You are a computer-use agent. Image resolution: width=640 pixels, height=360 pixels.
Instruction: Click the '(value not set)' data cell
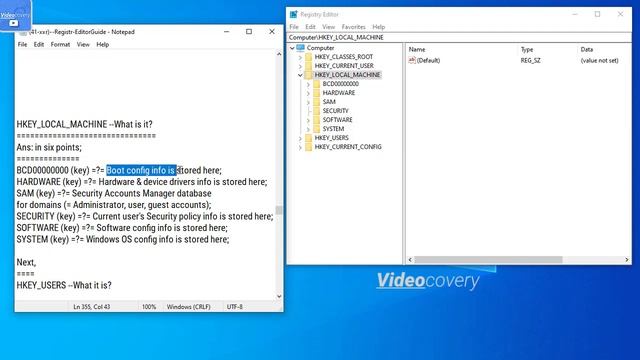point(599,60)
